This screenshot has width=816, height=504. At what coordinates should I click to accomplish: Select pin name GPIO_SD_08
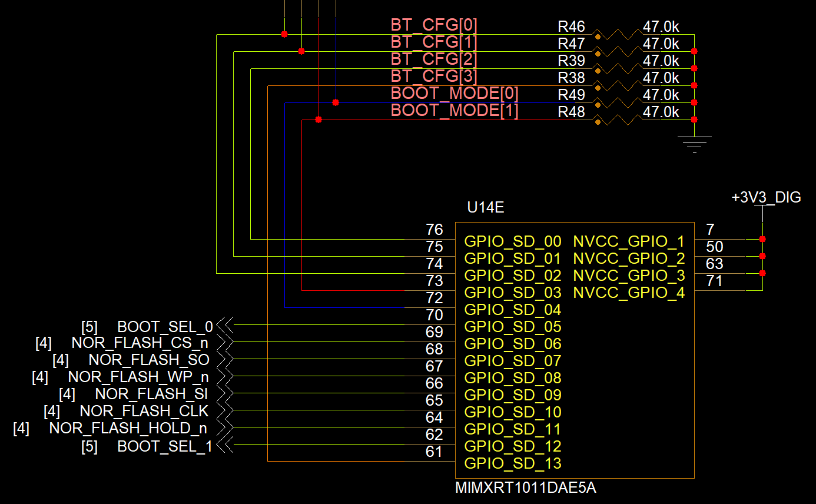(513, 378)
